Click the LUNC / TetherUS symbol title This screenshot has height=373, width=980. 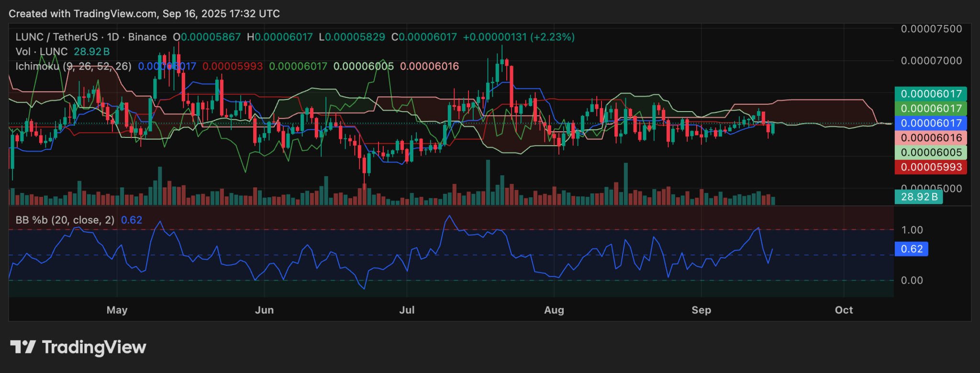pyautogui.click(x=56, y=37)
